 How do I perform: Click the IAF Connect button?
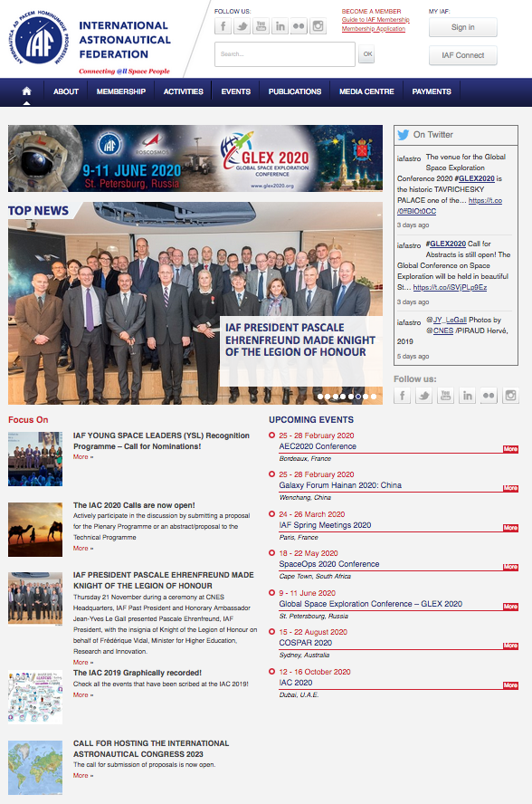[x=463, y=55]
